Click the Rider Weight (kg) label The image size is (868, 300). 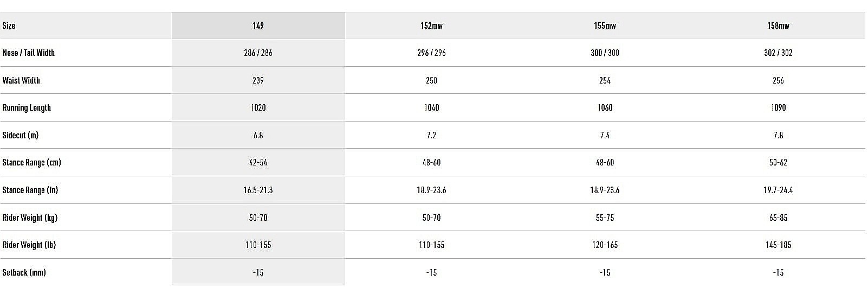(30, 218)
